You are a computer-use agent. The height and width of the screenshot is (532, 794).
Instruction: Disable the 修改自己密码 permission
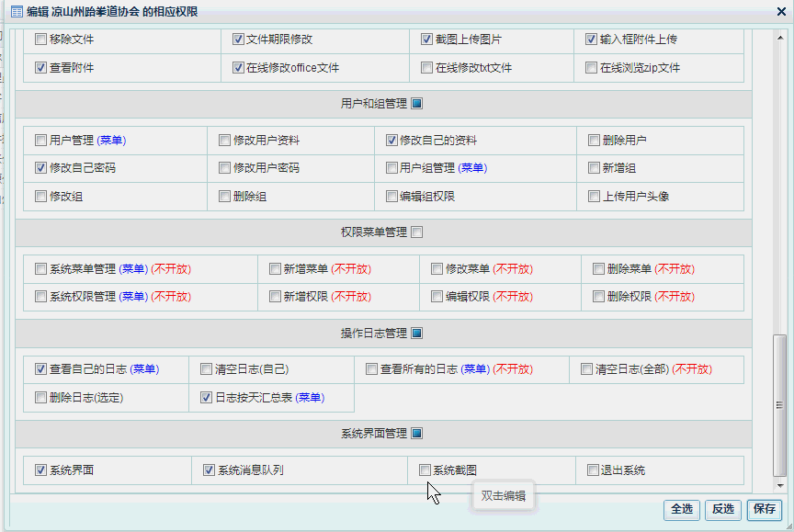(x=40, y=167)
